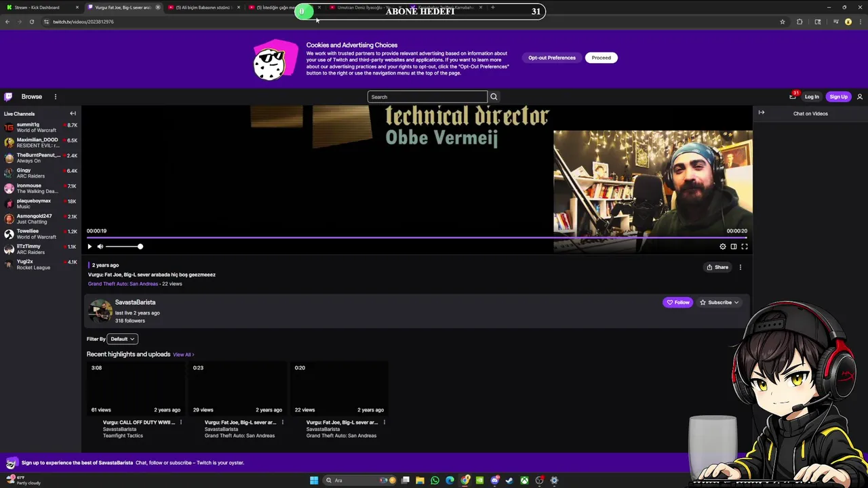
Task: Collapse the Chat on Videos panel
Action: pos(762,113)
